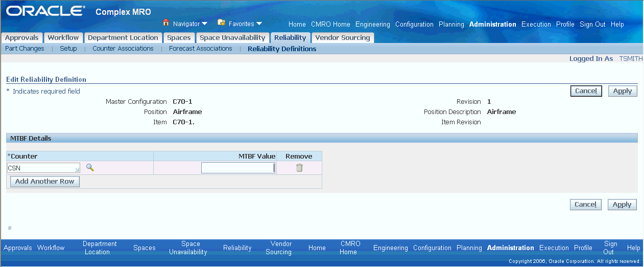Click the Edit Reliability Definition heading
The image size is (644, 267).
click(46, 80)
